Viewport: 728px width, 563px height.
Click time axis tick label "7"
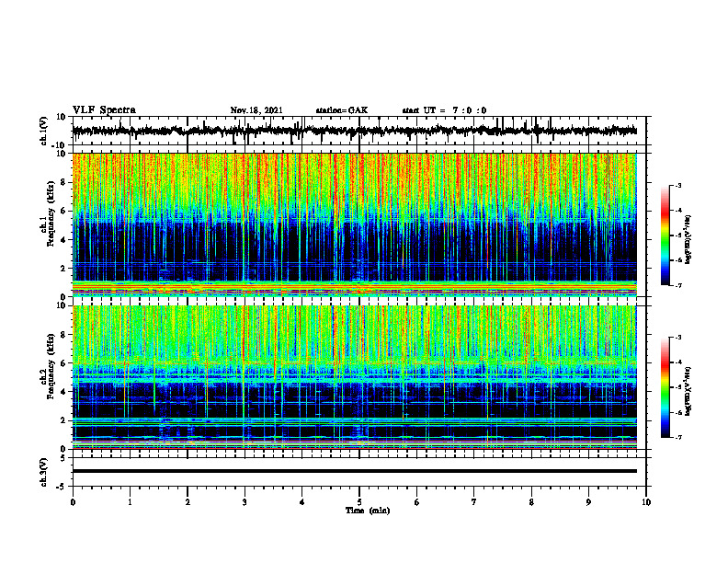(474, 502)
